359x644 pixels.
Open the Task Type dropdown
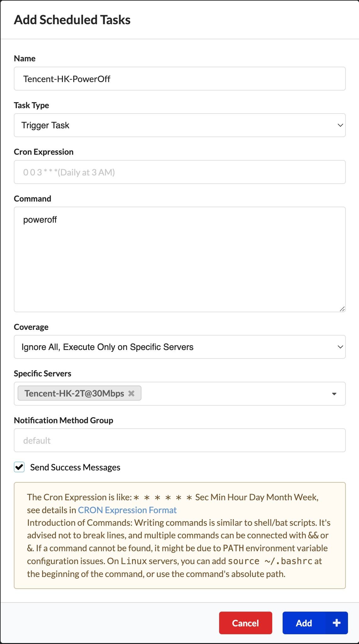click(179, 125)
